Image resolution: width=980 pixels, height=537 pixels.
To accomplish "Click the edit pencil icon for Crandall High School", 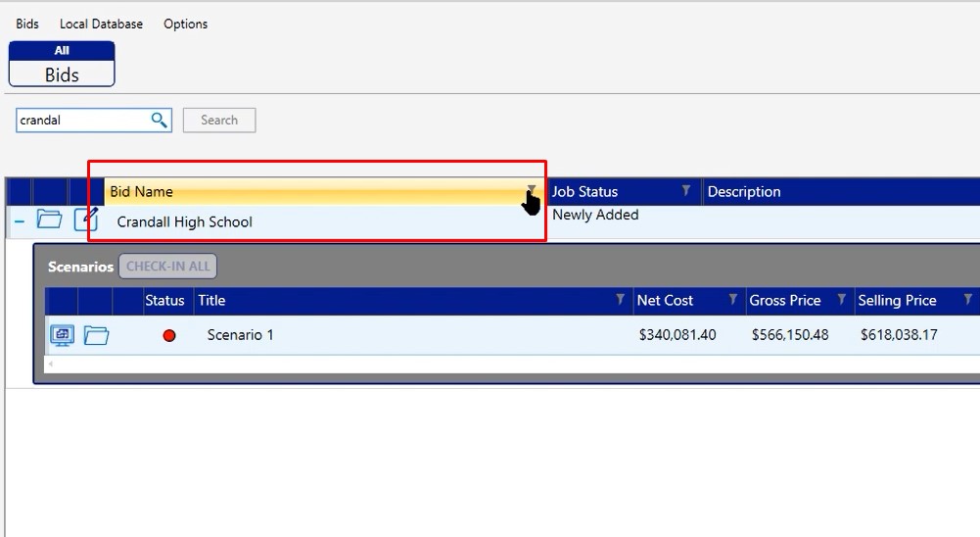I will click(86, 219).
